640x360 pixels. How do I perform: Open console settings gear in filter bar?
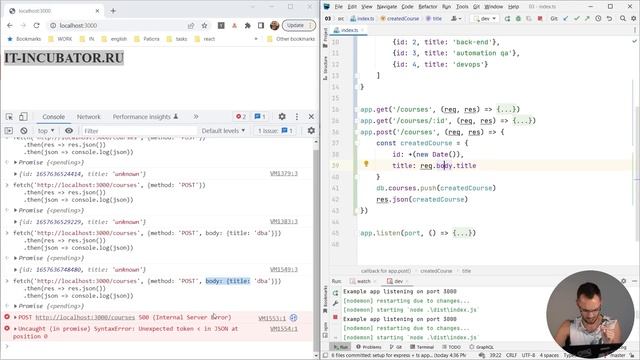[x=311, y=131]
